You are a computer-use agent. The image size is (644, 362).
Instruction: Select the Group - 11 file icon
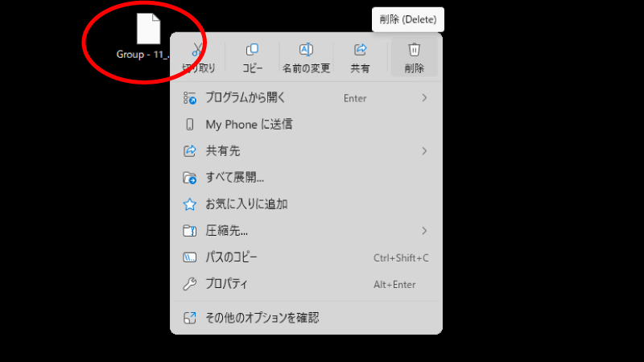coord(149,29)
